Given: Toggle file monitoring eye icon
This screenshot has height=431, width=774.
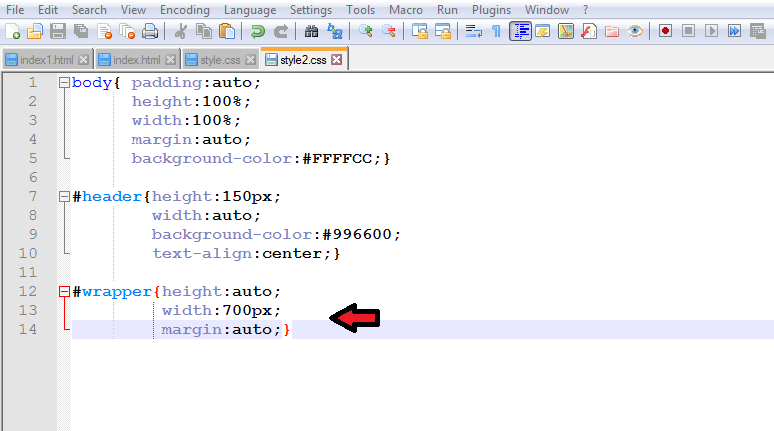Looking at the screenshot, I should click(635, 31).
